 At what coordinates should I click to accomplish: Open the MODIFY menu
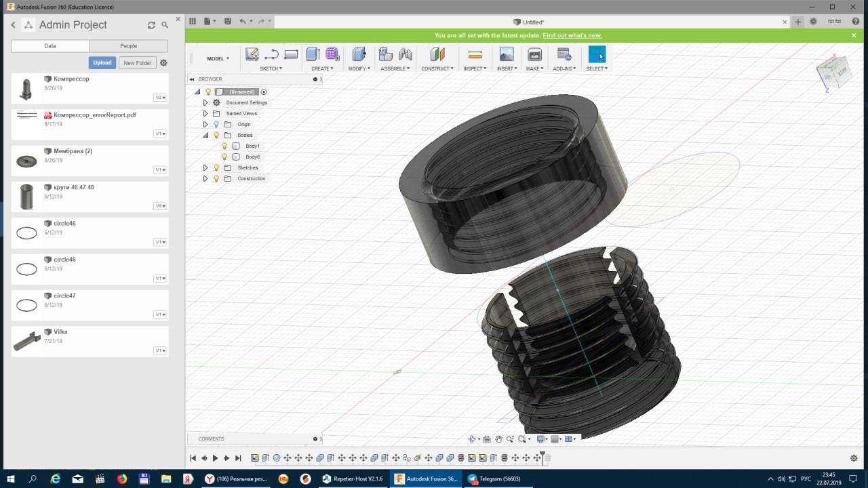point(359,68)
